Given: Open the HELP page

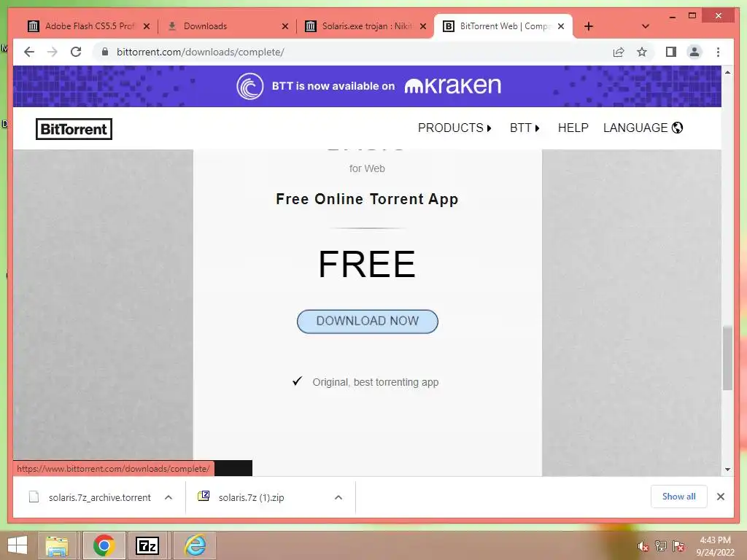Looking at the screenshot, I should pos(573,128).
